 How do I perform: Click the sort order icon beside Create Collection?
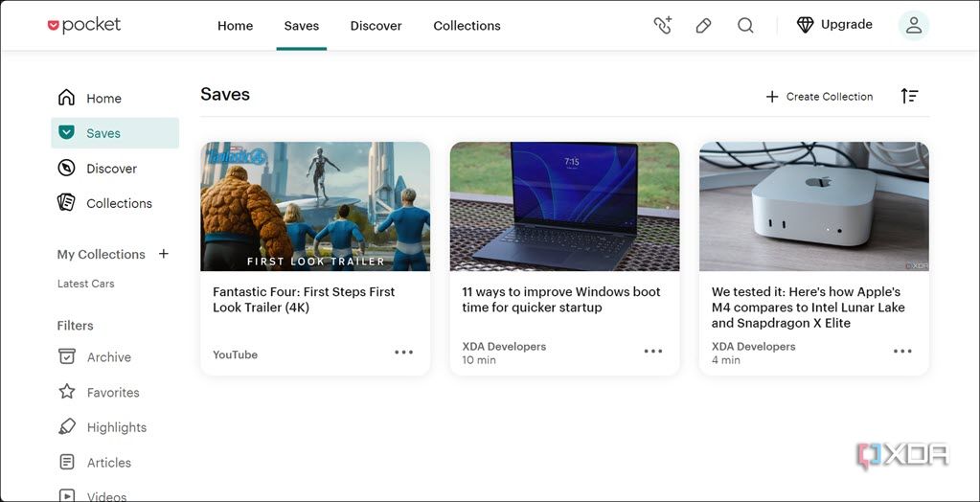909,96
